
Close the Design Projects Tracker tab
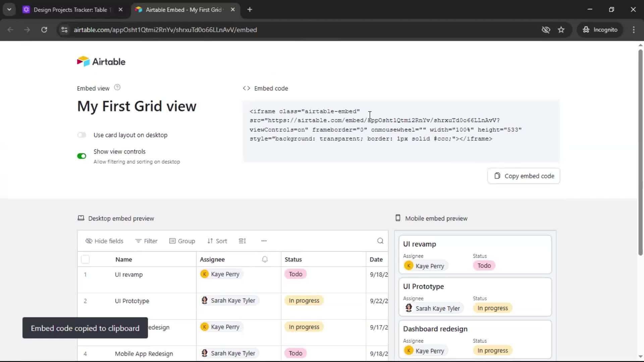tap(120, 10)
